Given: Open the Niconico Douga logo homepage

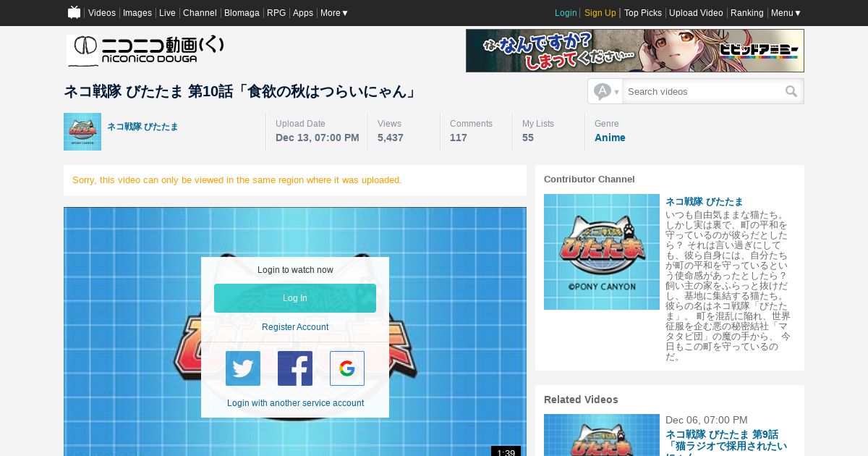Looking at the screenshot, I should [x=145, y=50].
